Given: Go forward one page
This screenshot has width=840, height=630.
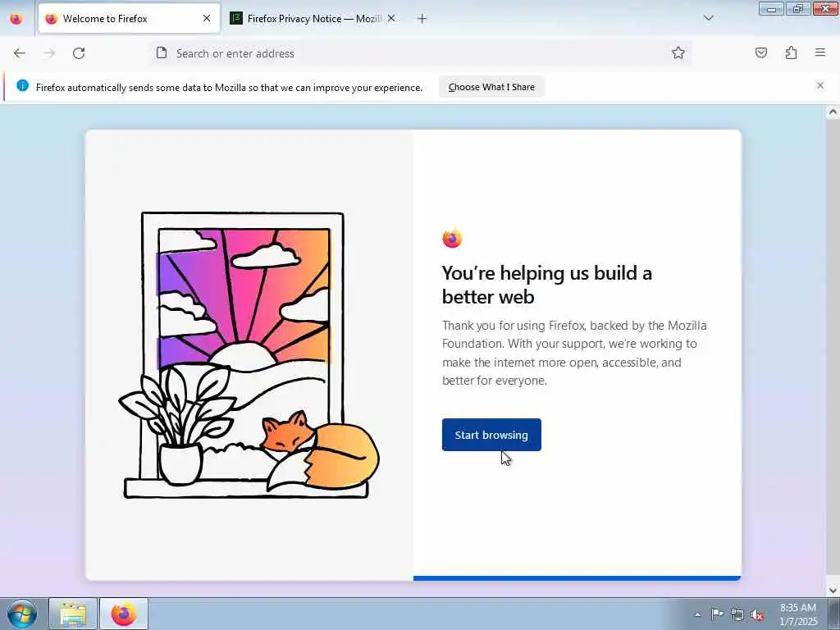Looking at the screenshot, I should click(49, 53).
